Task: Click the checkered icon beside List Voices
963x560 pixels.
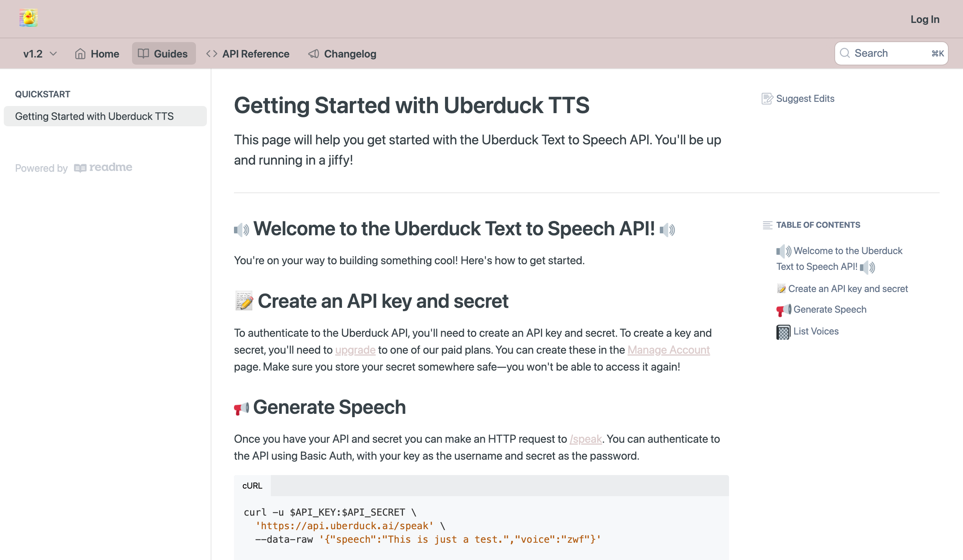Action: [x=784, y=332]
